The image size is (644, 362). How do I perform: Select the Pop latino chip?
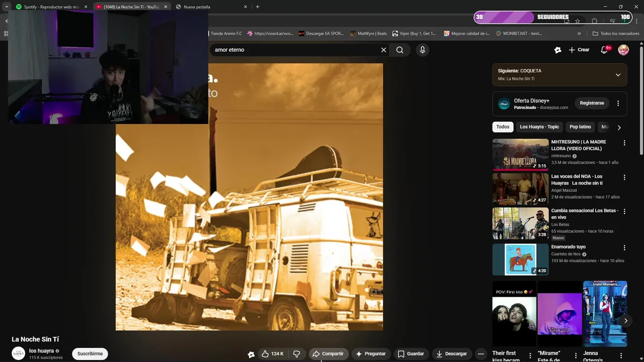coord(580,127)
